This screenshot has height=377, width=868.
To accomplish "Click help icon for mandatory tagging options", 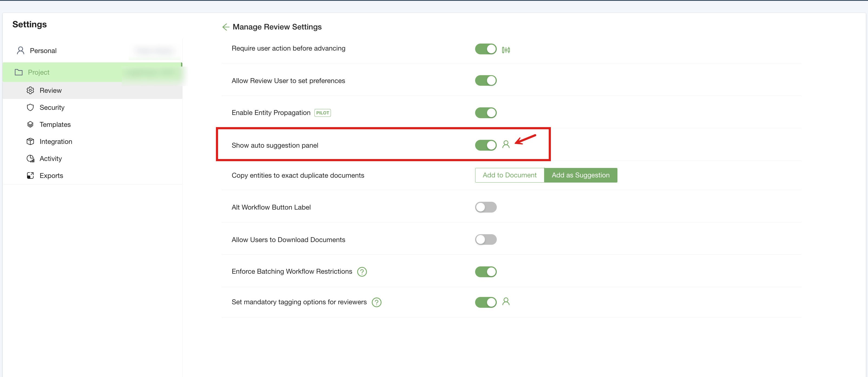I will pos(376,302).
